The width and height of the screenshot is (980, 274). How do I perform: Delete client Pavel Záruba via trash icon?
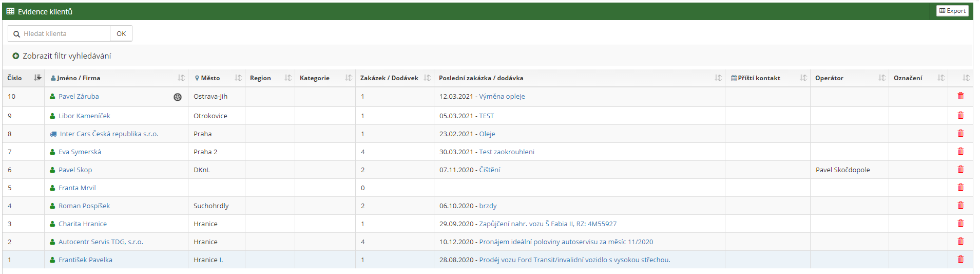960,96
